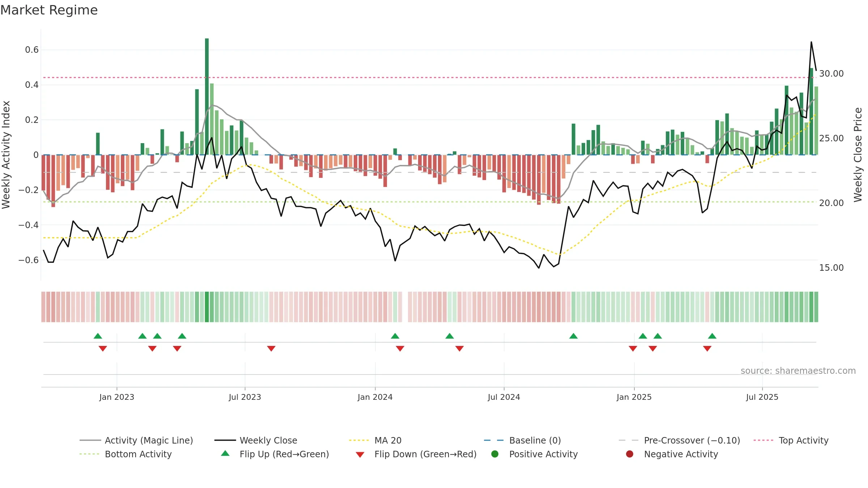Image resolution: width=868 pixels, height=488 pixels.
Task: Click the 30.00 price tick on right axis
Action: [831, 74]
